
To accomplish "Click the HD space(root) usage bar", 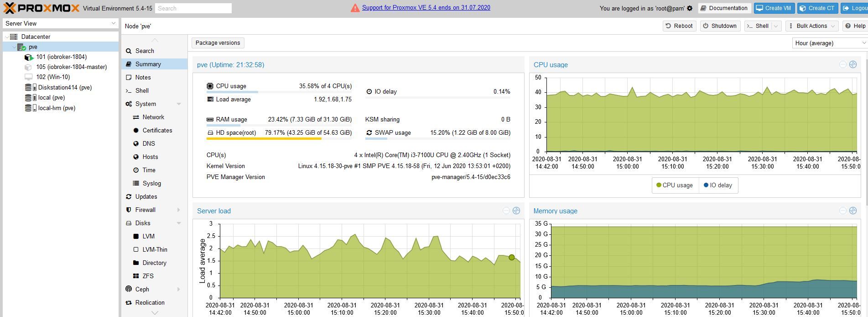I will 279,138.
